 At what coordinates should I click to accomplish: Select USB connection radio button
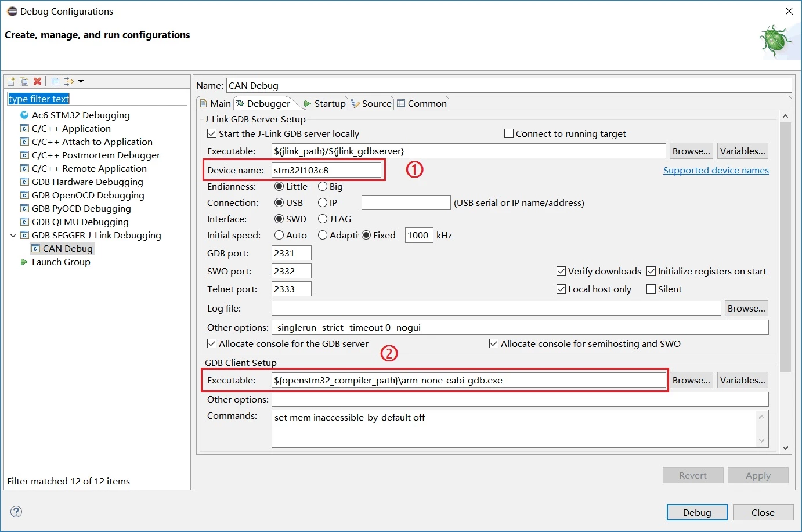point(279,202)
